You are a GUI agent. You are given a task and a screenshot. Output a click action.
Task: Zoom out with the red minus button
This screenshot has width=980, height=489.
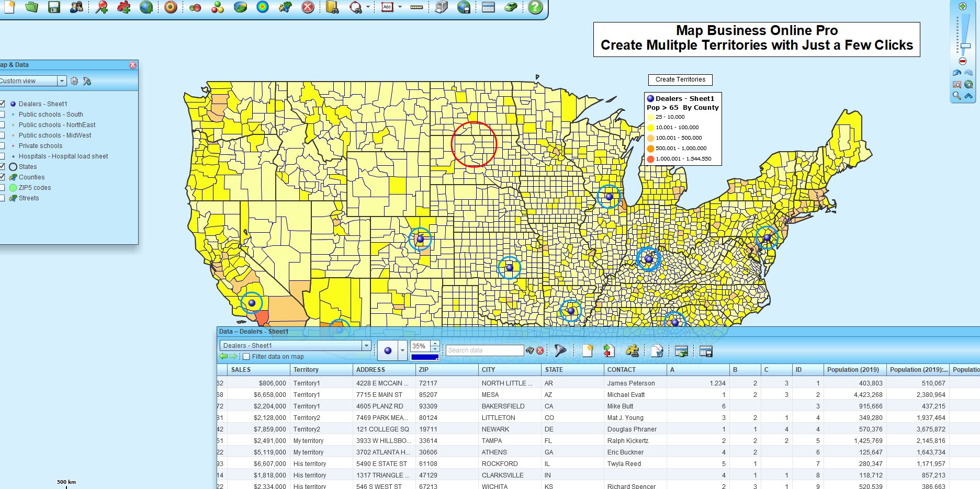pyautogui.click(x=963, y=61)
